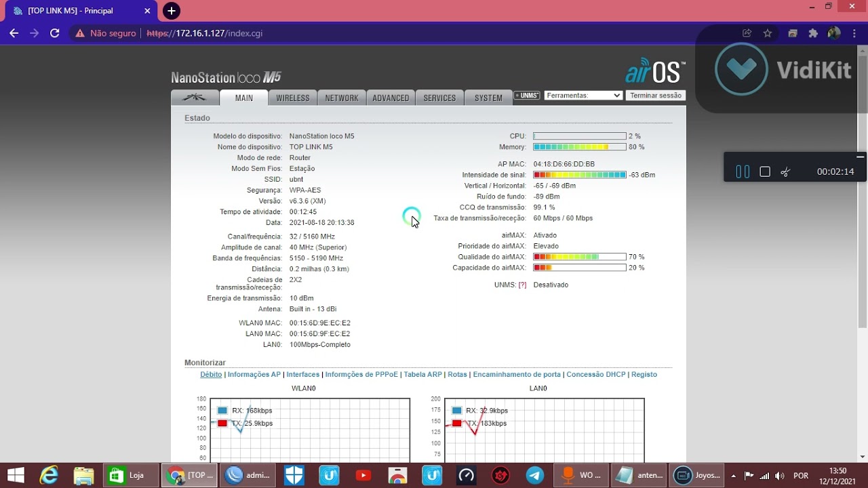The height and width of the screenshot is (488, 868).
Task: Click the POR language indicator
Action: click(x=801, y=475)
